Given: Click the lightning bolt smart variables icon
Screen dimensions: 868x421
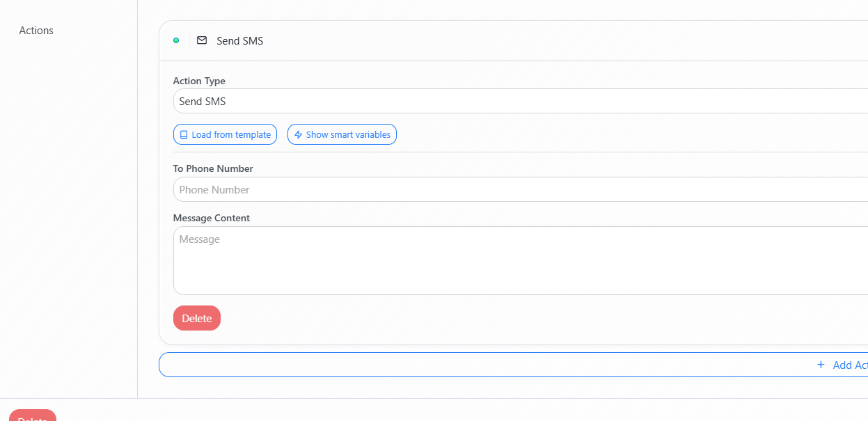Looking at the screenshot, I should [299, 135].
